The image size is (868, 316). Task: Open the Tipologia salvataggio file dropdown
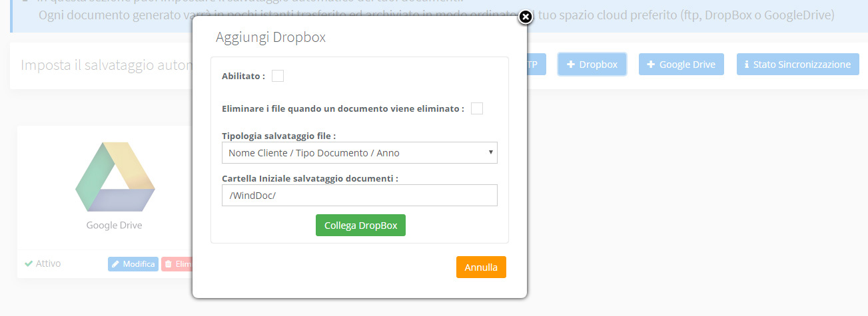click(x=360, y=152)
